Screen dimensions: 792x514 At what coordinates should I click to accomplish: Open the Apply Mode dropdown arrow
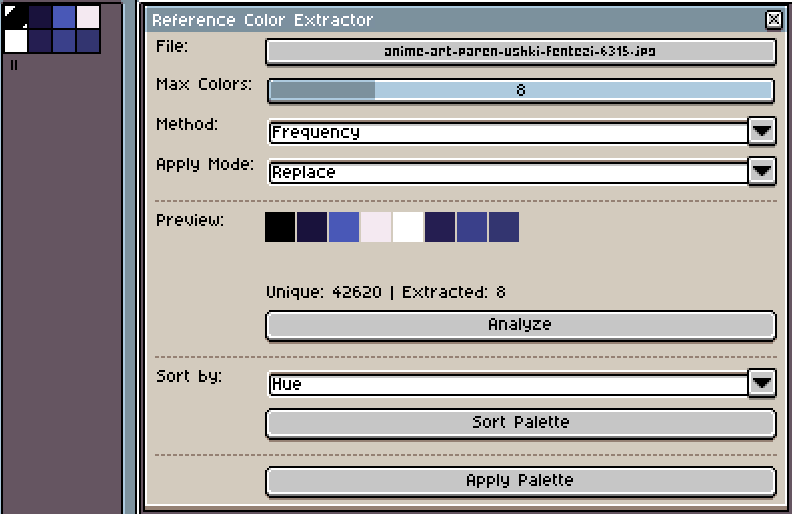[762, 171]
